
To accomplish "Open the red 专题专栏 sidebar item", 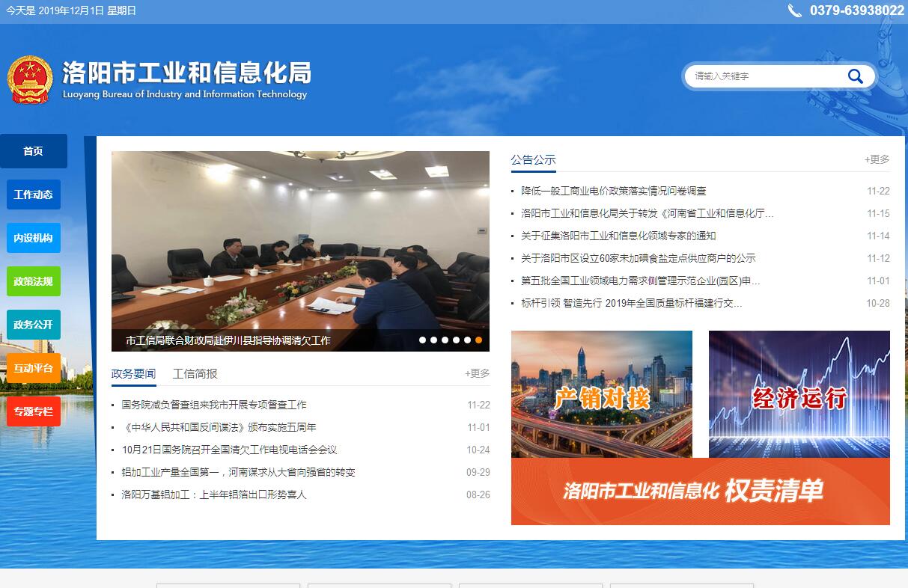I will point(34,411).
